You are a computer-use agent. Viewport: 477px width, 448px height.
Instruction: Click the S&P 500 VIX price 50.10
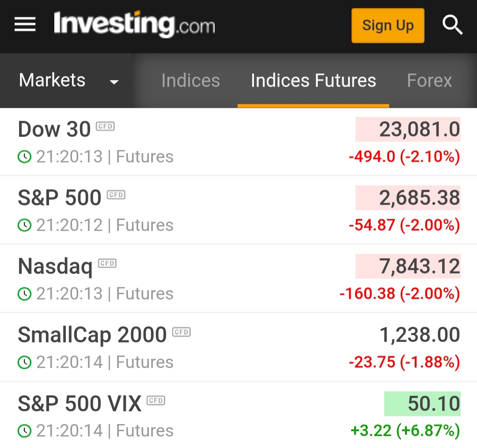(x=422, y=404)
